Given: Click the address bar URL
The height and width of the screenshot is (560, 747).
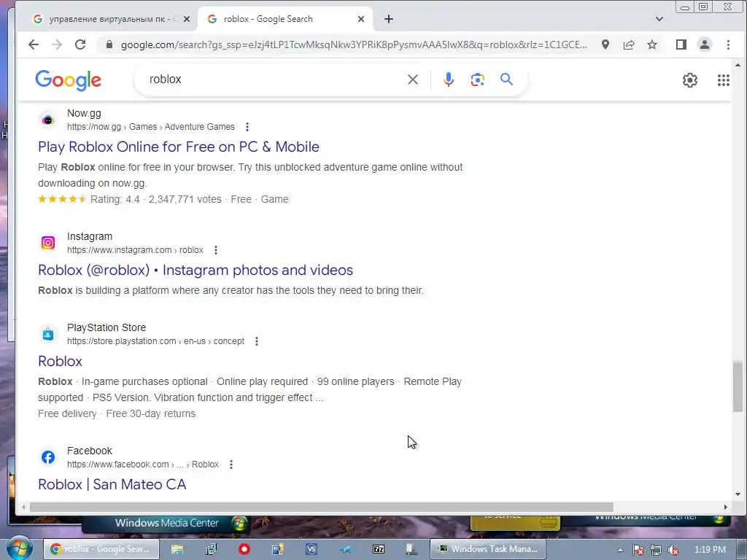Looking at the screenshot, I should pos(354,44).
